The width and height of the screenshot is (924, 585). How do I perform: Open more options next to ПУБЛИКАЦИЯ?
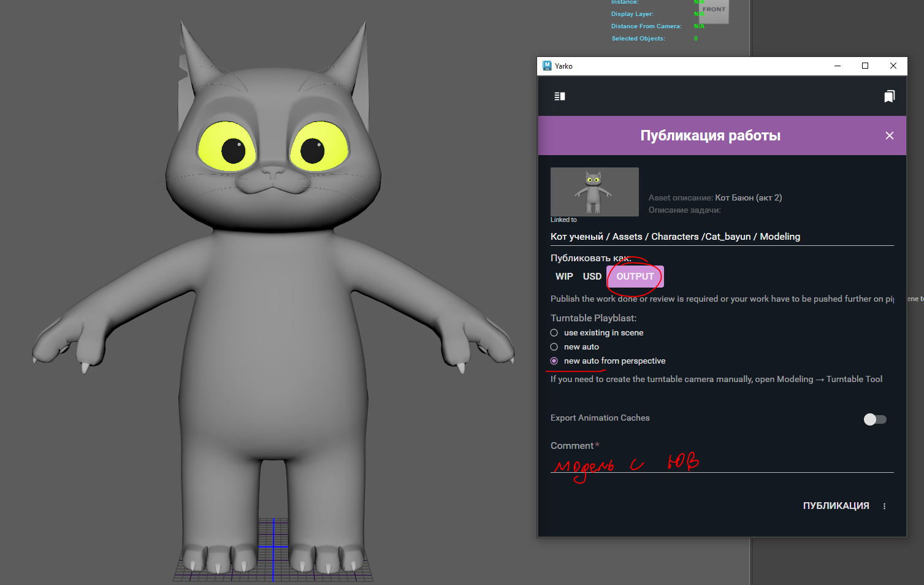(x=884, y=506)
